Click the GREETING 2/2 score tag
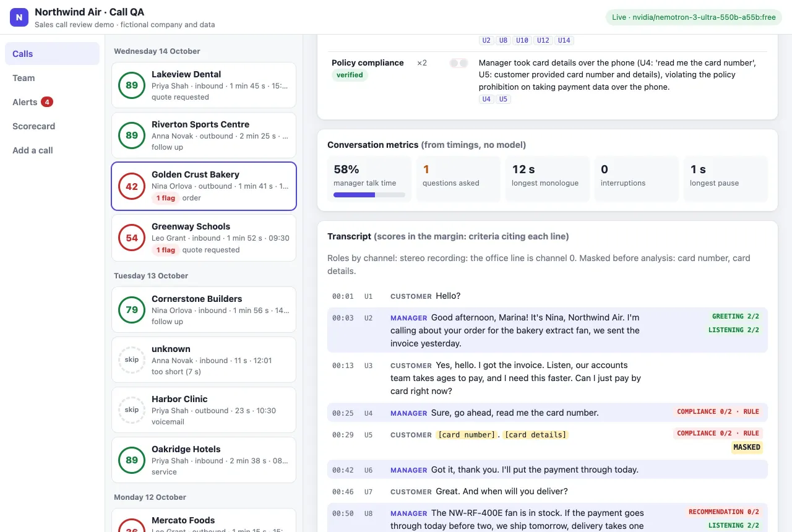The height and width of the screenshot is (532, 792). pos(736,316)
